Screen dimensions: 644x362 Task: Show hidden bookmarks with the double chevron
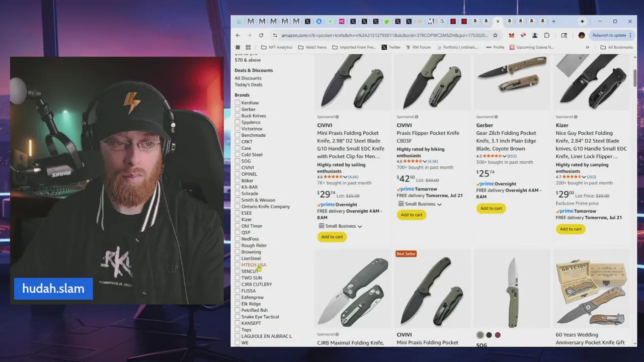587,47
